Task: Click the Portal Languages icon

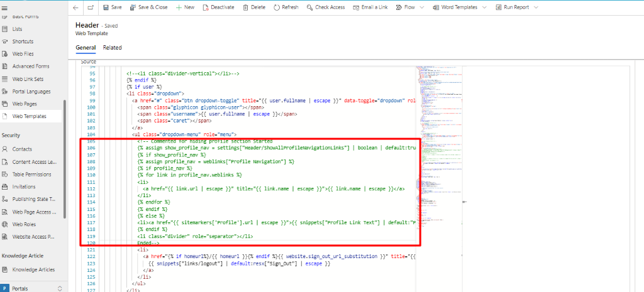Action: pyautogui.click(x=5, y=92)
